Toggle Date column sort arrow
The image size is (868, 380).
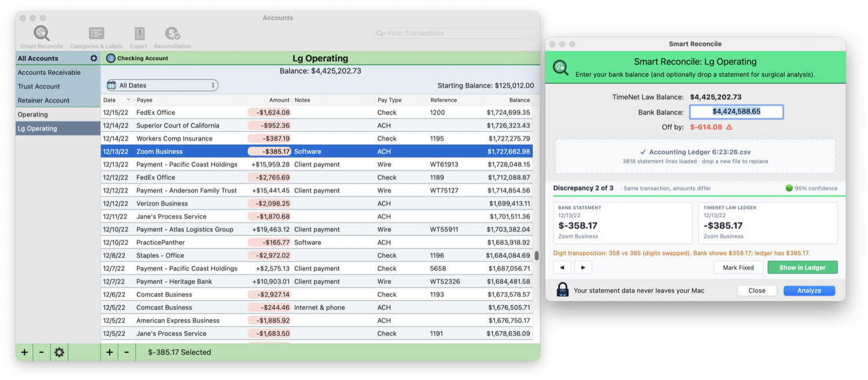coord(128,100)
